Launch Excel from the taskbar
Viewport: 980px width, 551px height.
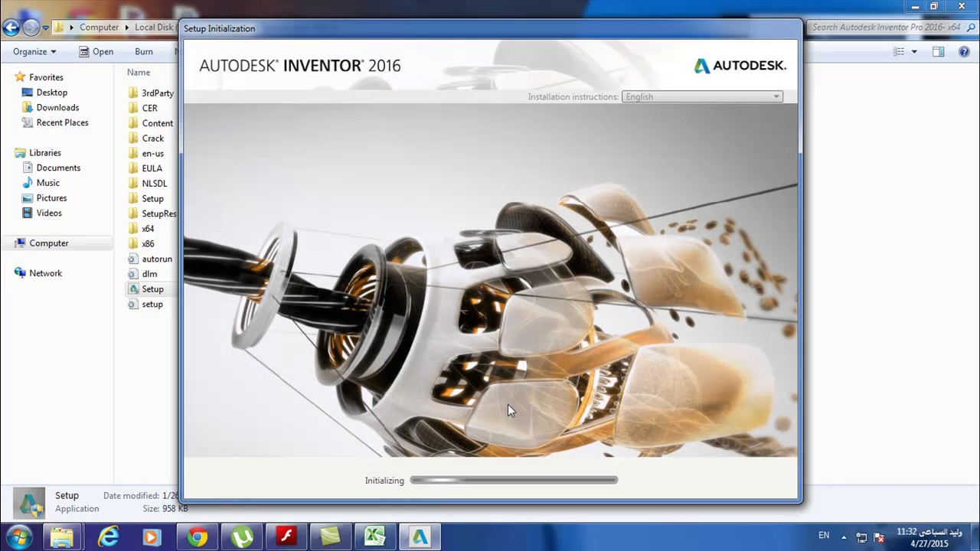(374, 537)
